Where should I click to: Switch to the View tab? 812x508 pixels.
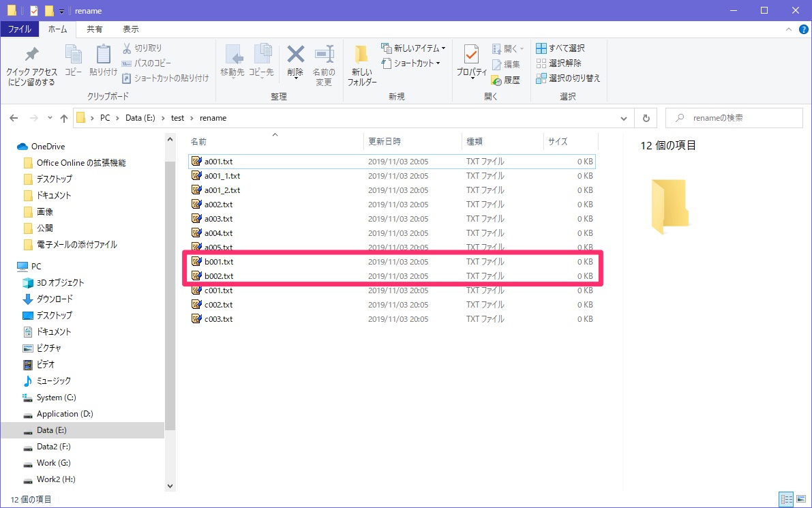coord(130,29)
